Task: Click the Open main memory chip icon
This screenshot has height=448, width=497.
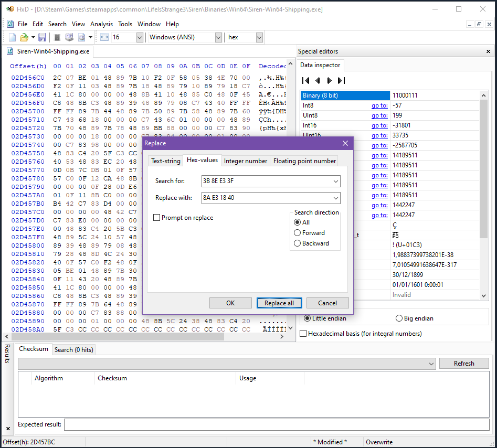Action: 57,37
